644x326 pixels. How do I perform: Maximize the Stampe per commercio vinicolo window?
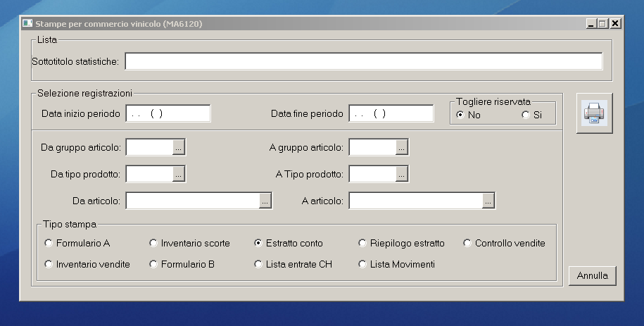[602, 24]
